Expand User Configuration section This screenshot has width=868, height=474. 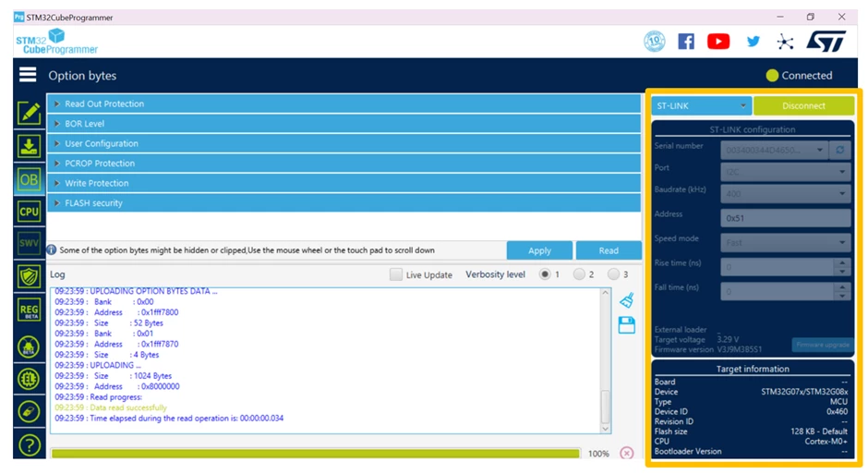pyautogui.click(x=344, y=143)
